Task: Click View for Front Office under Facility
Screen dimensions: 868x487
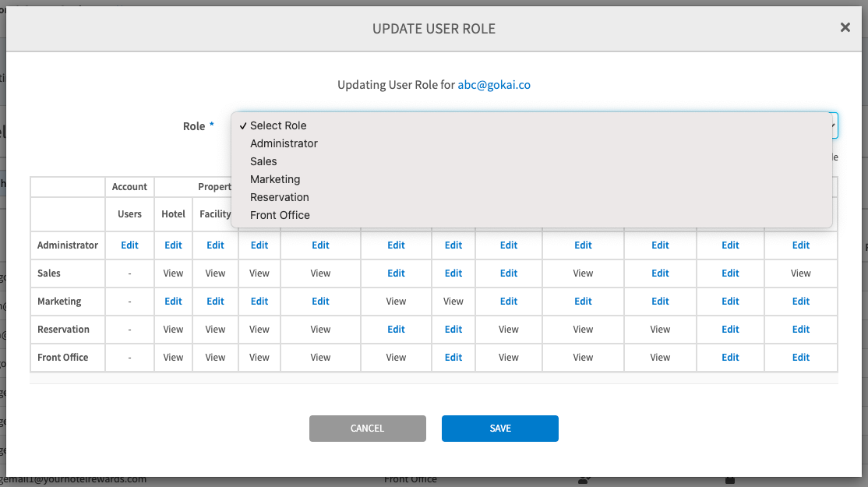Action: (x=215, y=358)
